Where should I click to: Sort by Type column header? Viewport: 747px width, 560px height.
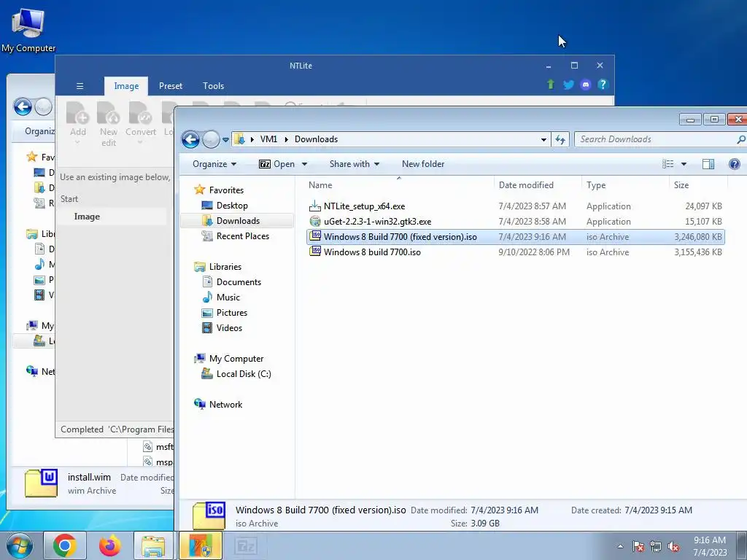625,184
